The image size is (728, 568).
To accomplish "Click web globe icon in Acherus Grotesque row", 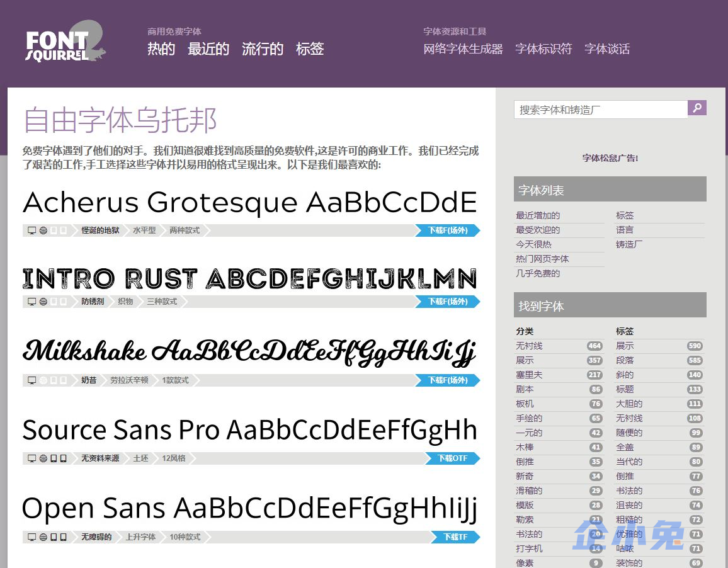I will [43, 230].
